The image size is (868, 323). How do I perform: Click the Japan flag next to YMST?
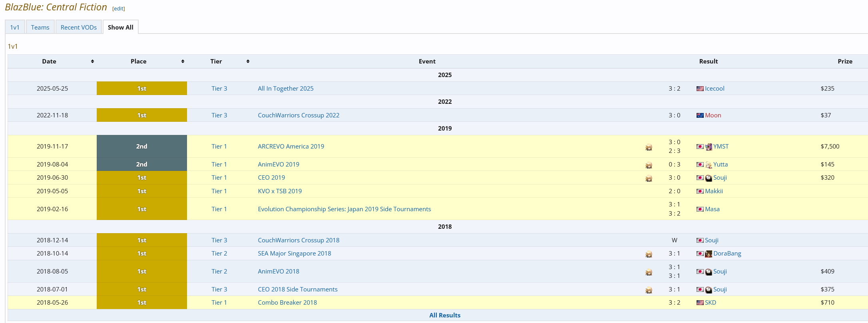pyautogui.click(x=700, y=147)
